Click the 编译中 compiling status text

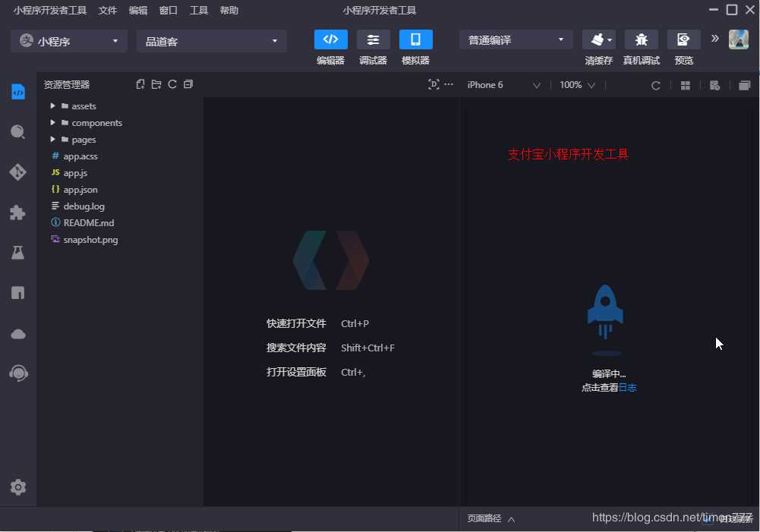coord(609,374)
